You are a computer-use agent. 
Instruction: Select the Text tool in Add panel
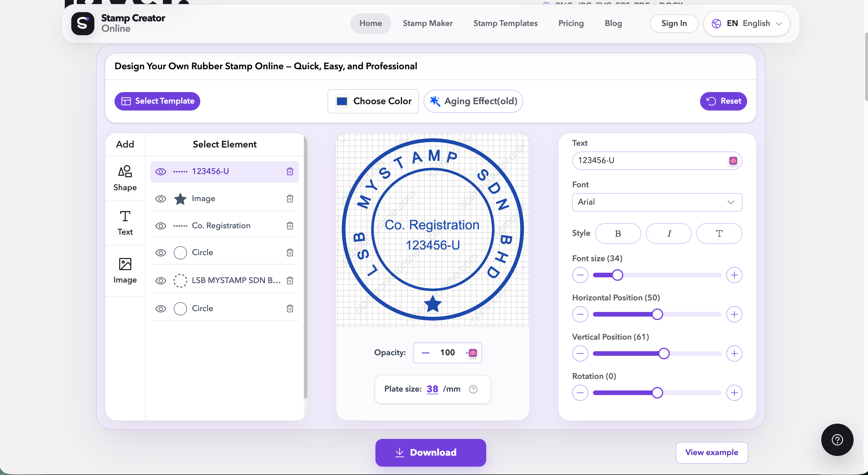pyautogui.click(x=125, y=223)
